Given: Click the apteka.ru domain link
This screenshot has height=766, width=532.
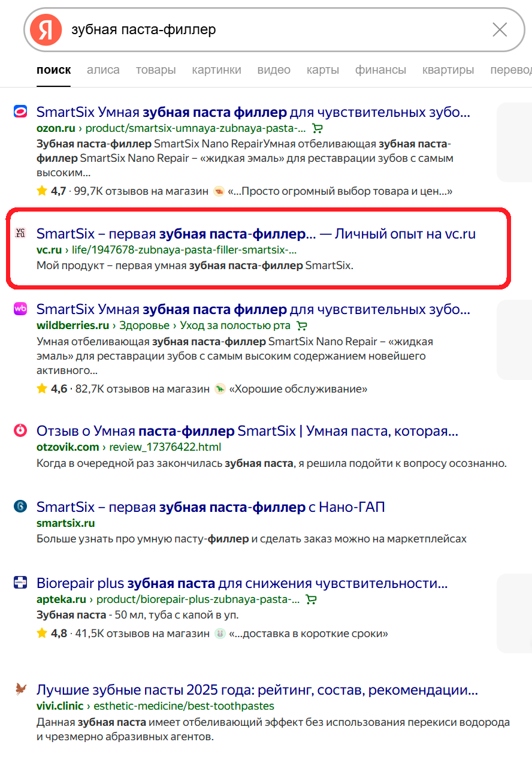Looking at the screenshot, I should click(62, 599).
